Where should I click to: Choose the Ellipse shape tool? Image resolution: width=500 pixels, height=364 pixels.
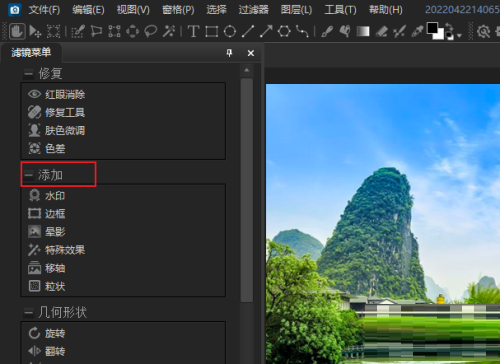pyautogui.click(x=230, y=31)
